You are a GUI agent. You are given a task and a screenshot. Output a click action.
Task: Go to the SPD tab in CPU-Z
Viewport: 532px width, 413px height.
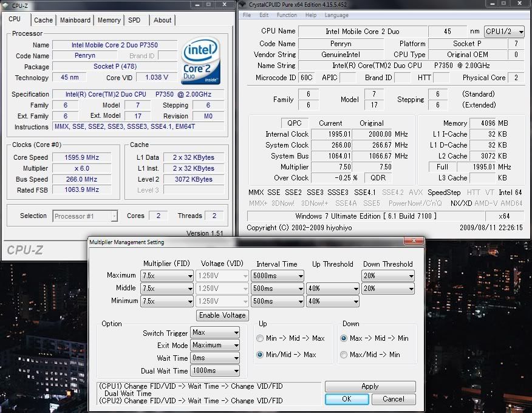[x=134, y=20]
